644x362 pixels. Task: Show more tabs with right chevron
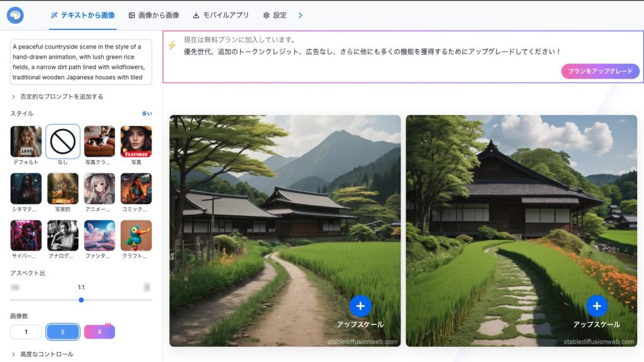(300, 15)
